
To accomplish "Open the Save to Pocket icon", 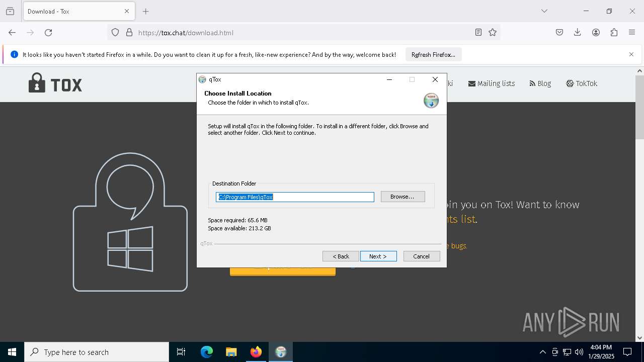I will (559, 33).
